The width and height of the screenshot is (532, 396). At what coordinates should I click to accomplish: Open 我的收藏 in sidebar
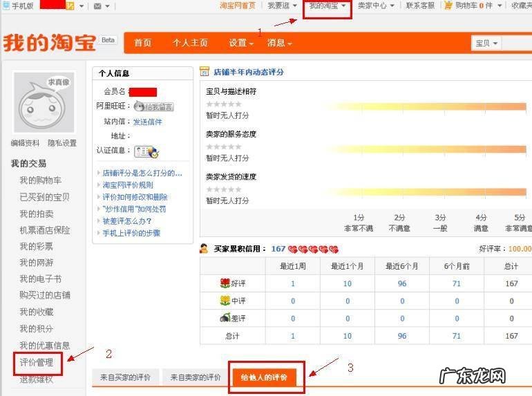[x=37, y=312]
